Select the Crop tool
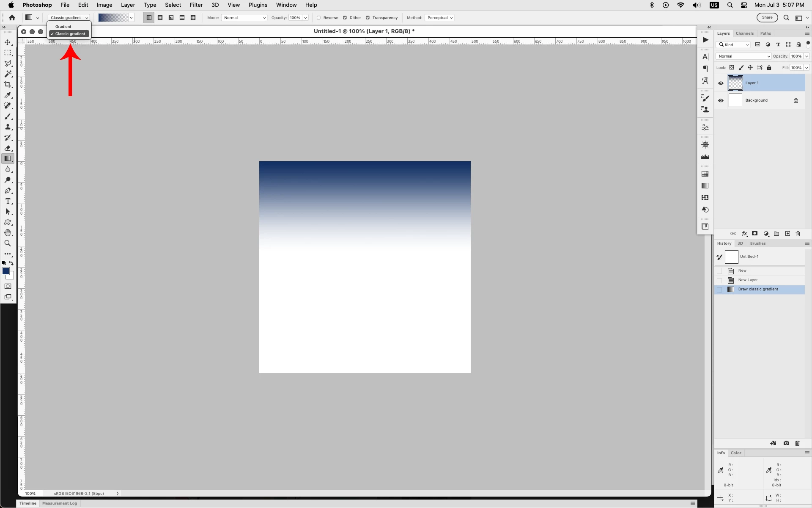This screenshot has height=508, width=812. [8, 85]
